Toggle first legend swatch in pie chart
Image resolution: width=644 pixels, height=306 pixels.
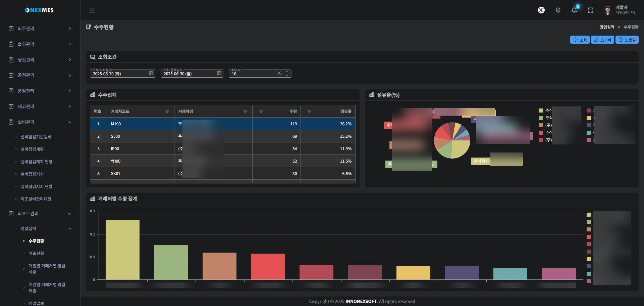pos(541,110)
